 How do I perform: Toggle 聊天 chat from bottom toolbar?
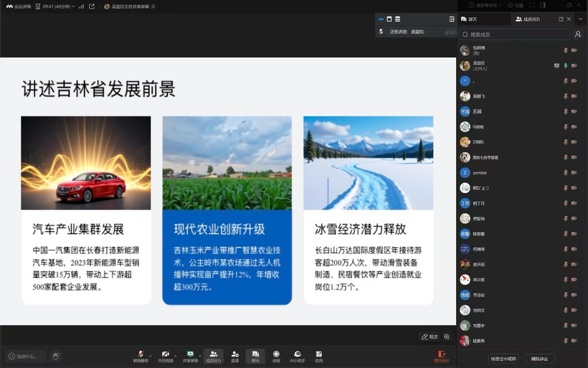tap(255, 356)
